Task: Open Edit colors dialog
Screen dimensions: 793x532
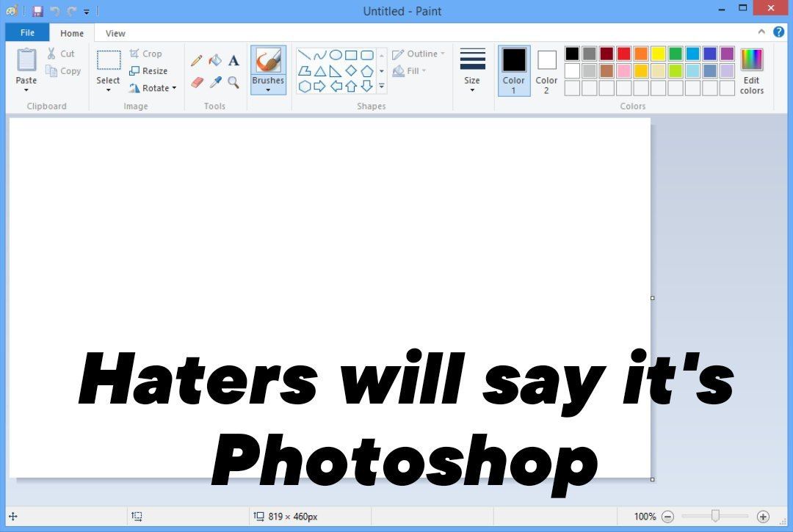Action: (752, 72)
